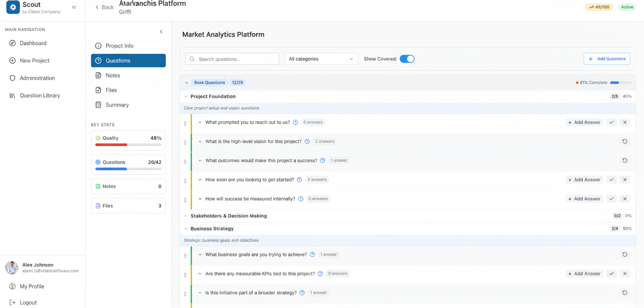644x308 pixels.
Task: Expand the Stakeholders & Decision Making section
Action: (x=185, y=216)
